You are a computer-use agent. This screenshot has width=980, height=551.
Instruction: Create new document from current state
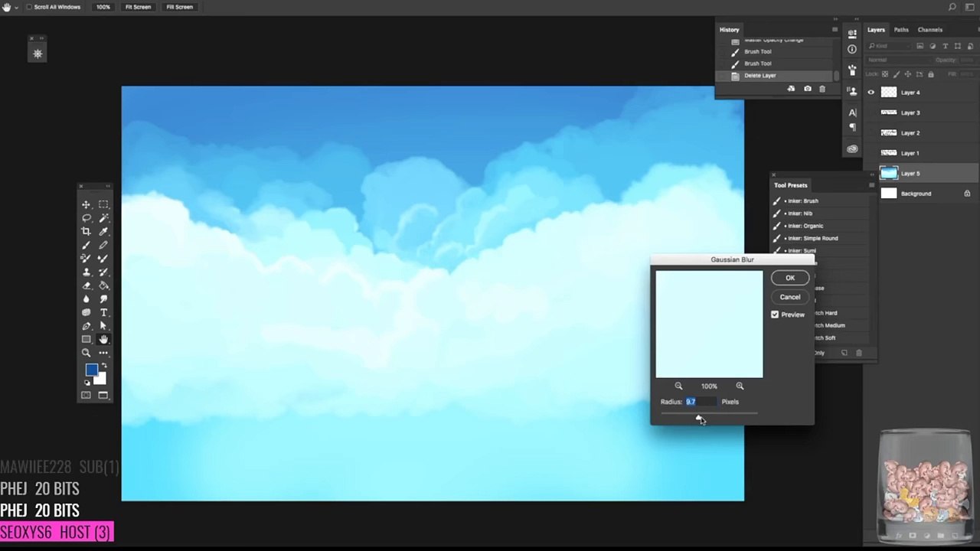pos(791,89)
